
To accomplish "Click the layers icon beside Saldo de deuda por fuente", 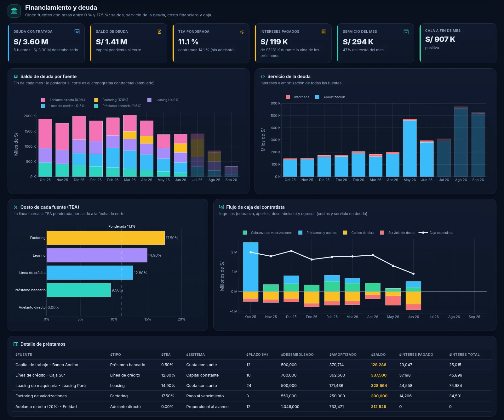I will [x=16, y=77].
